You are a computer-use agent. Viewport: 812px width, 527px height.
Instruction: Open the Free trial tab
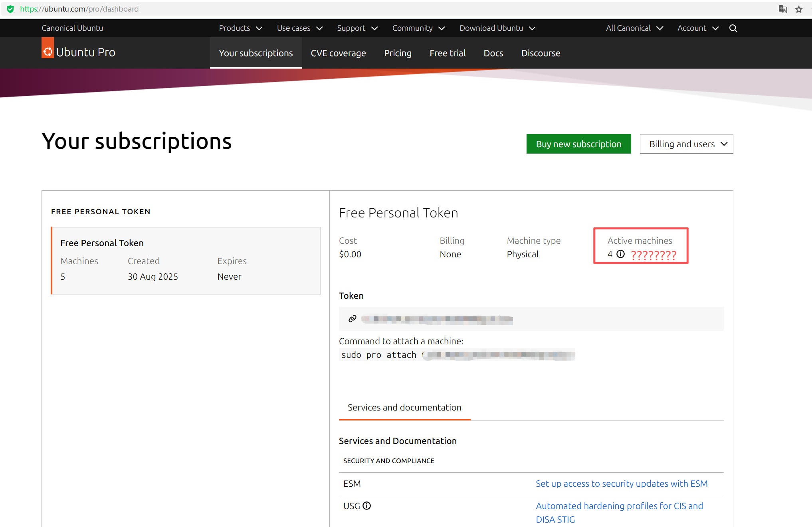448,53
